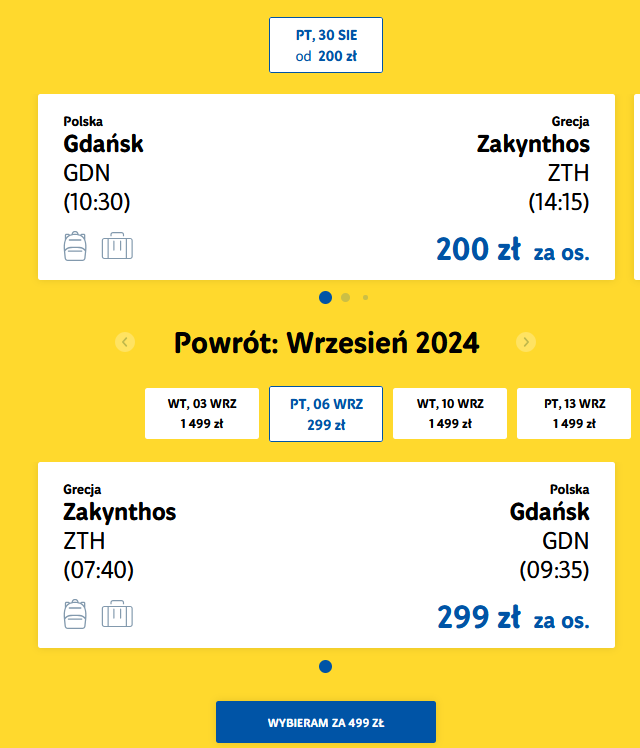The image size is (640, 748).
Task: Select third small carousel dot under departure
Action: point(365,298)
